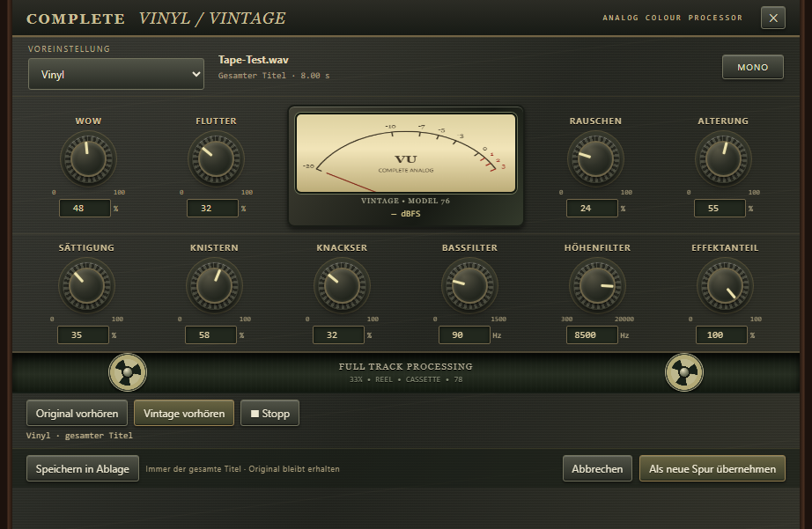Select the EFFEKTANTEIL value field showing 100

pyautogui.click(x=721, y=334)
